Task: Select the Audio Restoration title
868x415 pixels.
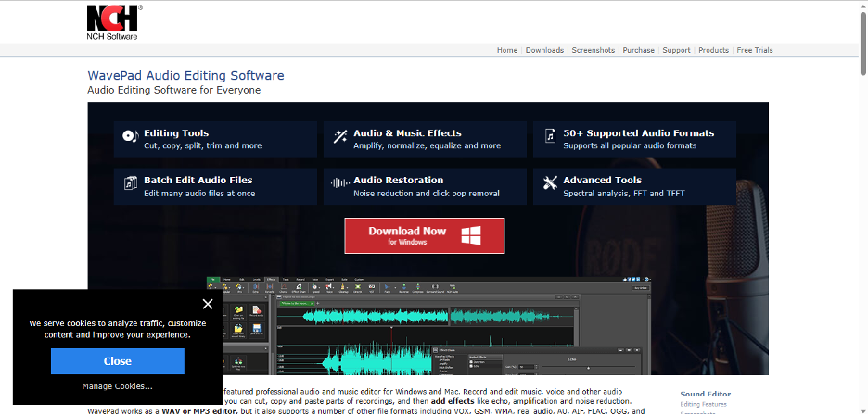Action: 399,181
